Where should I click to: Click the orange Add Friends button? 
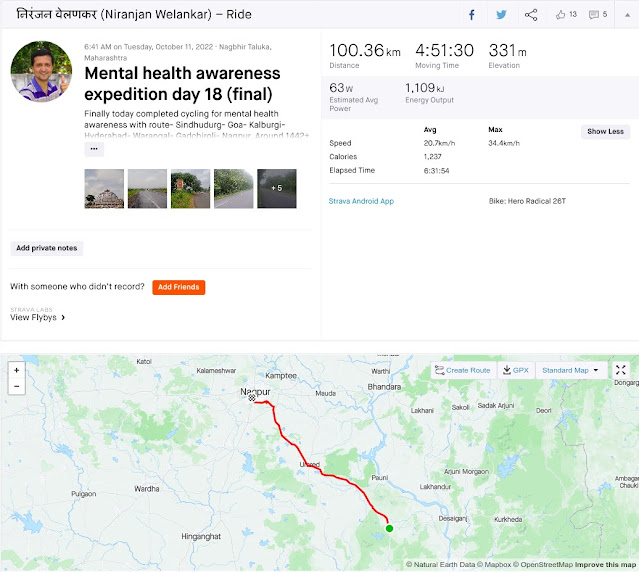tap(178, 287)
